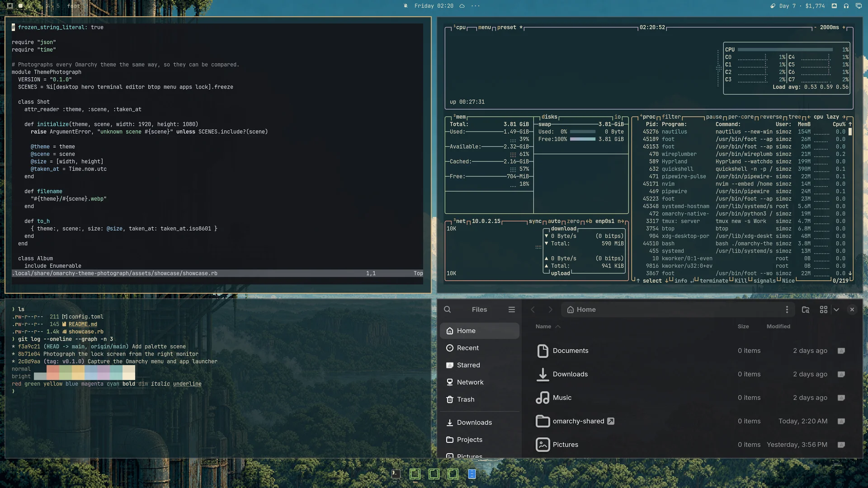Toggle reverse sorting in btop proc panel
Image resolution: width=868 pixels, height=488 pixels.
(x=771, y=117)
